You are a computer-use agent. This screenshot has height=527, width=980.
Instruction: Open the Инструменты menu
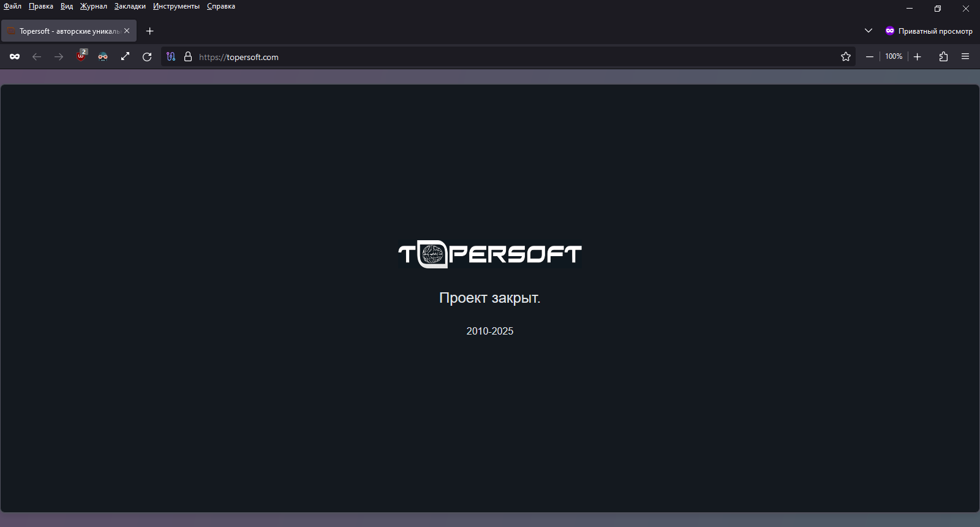(176, 6)
